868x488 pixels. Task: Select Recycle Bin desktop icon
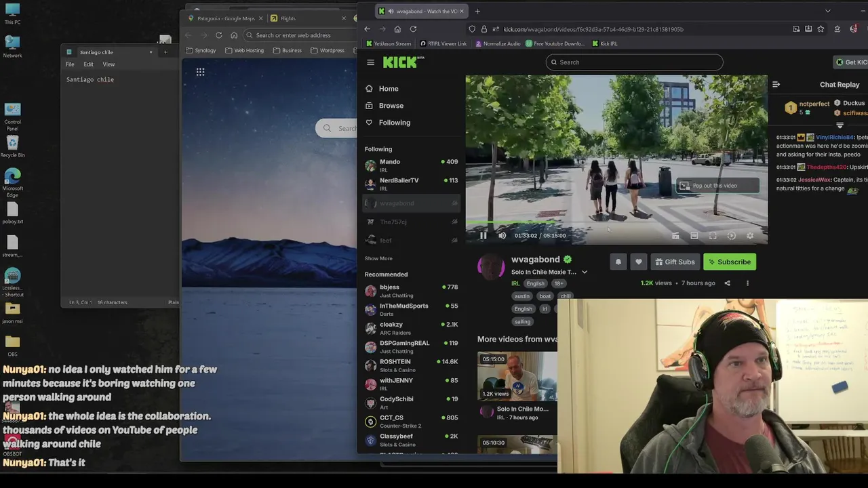pyautogui.click(x=12, y=146)
